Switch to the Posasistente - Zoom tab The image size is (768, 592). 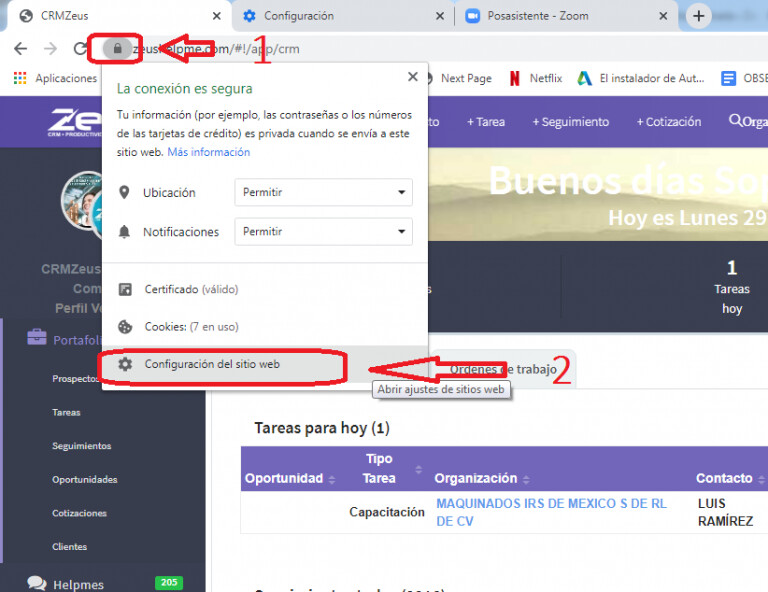[566, 16]
